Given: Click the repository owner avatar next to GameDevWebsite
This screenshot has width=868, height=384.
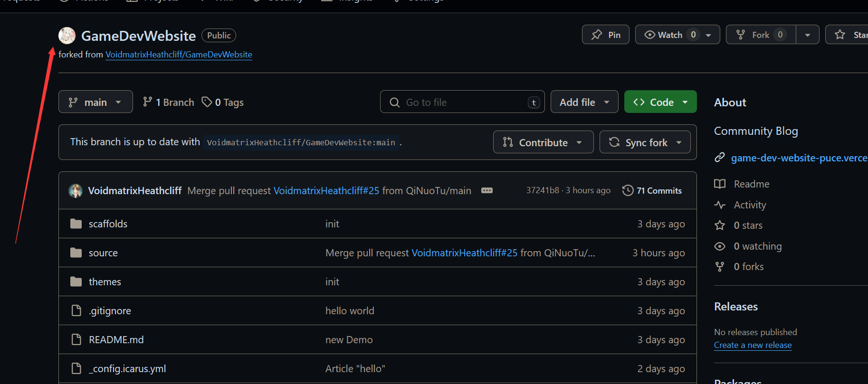Looking at the screenshot, I should click(67, 36).
